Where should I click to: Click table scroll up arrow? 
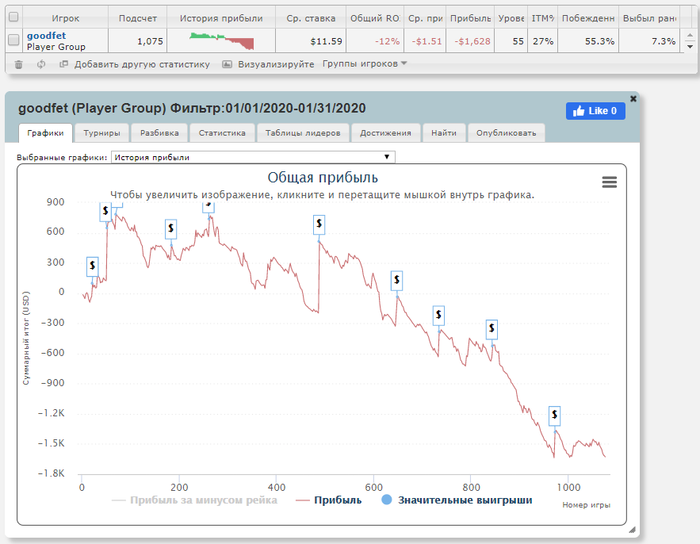click(690, 35)
